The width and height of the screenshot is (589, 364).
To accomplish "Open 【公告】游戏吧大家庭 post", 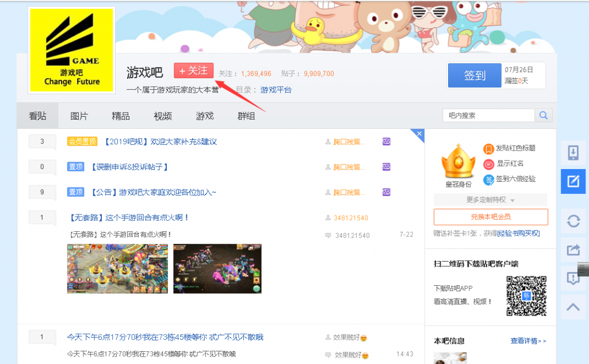I will click(153, 192).
